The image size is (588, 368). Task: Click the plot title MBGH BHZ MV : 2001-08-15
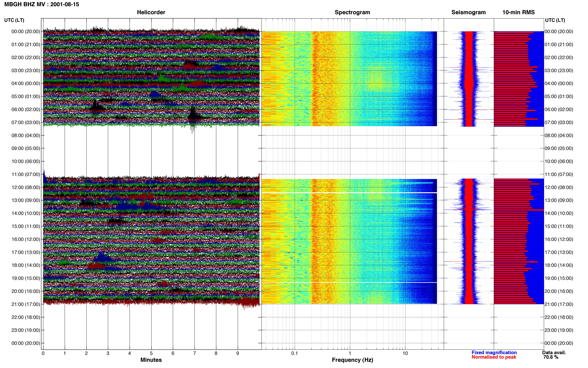[42, 4]
